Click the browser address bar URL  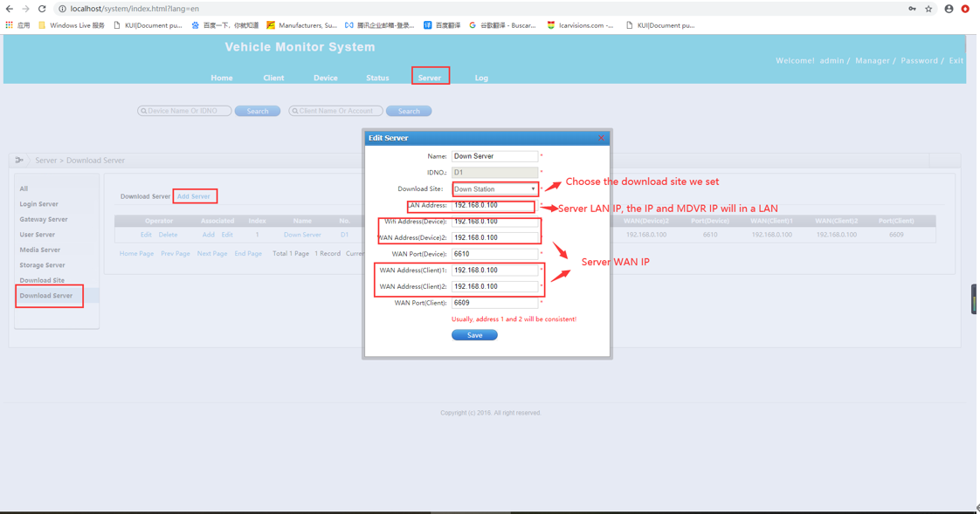[x=135, y=9]
